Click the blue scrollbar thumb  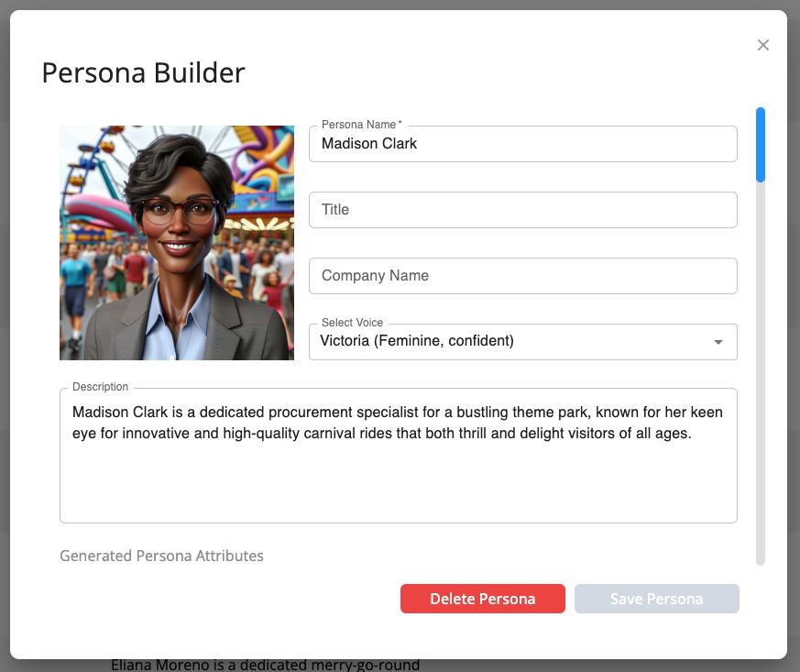760,144
